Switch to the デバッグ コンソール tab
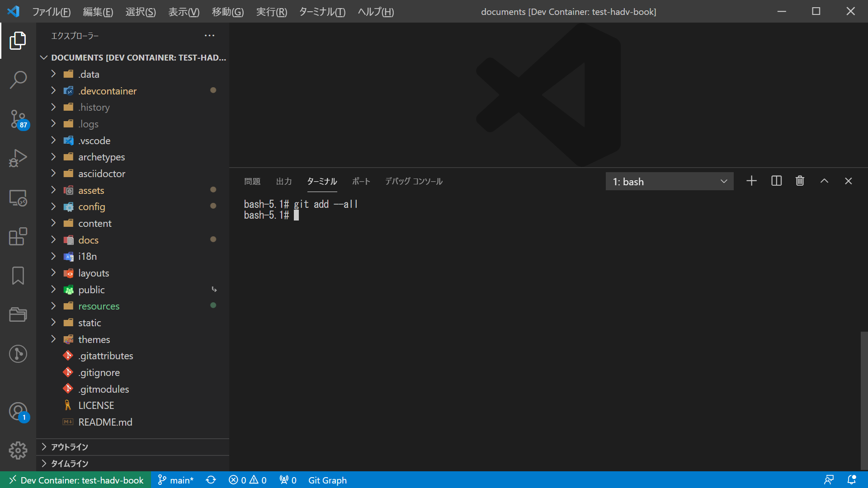This screenshot has height=488, width=868. [414, 181]
